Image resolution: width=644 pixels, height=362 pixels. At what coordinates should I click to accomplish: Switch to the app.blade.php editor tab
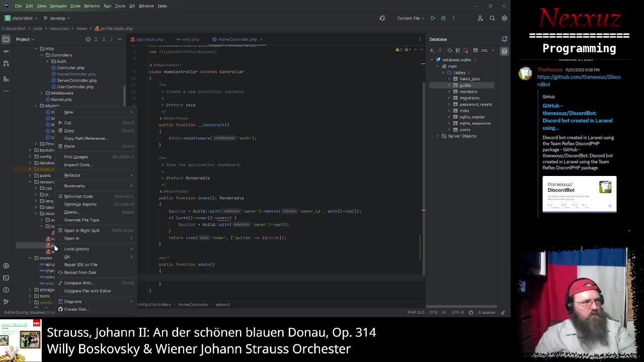pyautogui.click(x=147, y=39)
